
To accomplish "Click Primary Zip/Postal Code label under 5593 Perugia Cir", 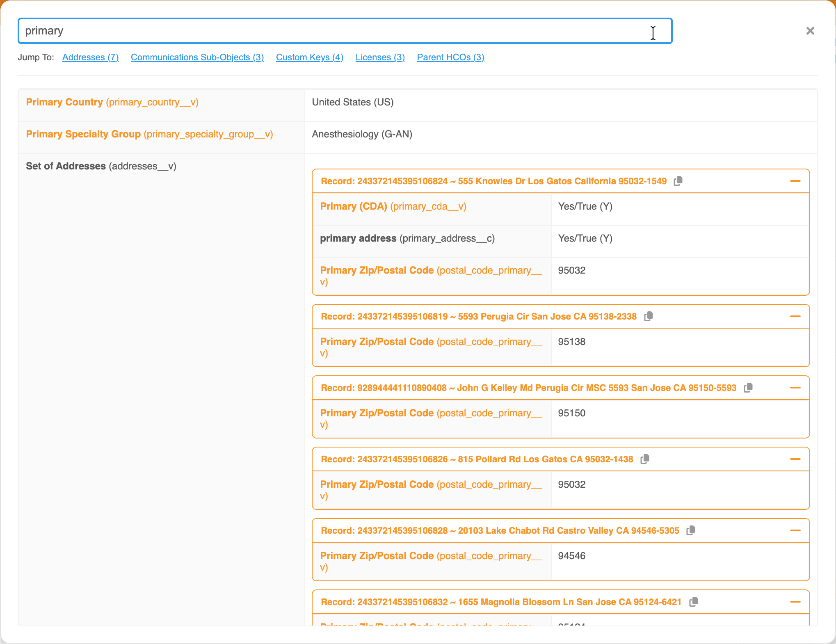I will point(431,347).
